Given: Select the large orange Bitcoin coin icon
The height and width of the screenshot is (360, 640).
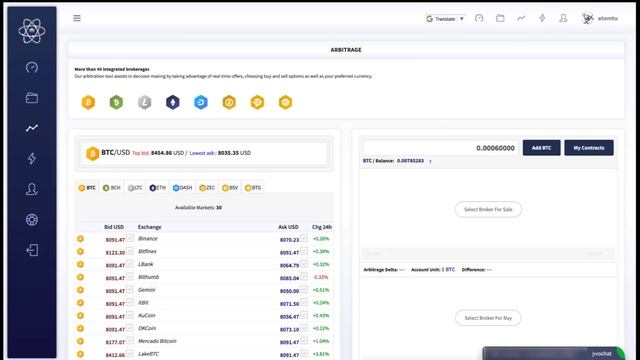Looking at the screenshot, I should [x=88, y=102].
